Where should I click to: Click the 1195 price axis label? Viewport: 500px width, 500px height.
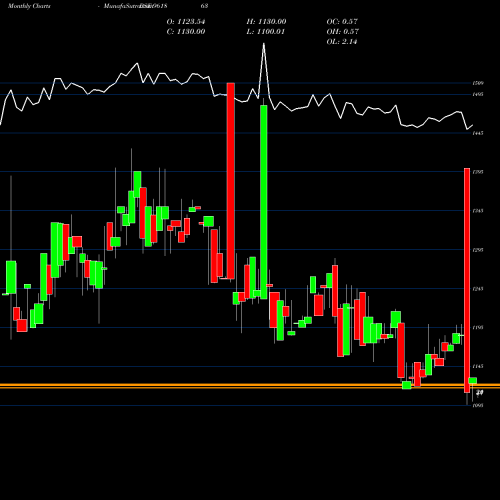tap(478, 327)
